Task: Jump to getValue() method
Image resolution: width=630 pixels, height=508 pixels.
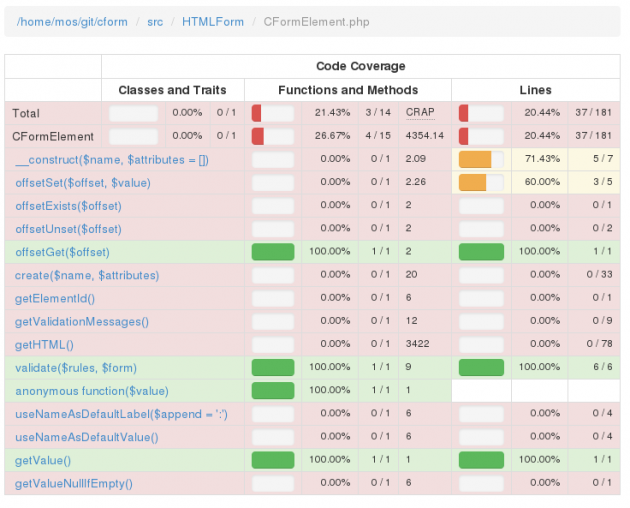Action: pyautogui.click(x=43, y=460)
